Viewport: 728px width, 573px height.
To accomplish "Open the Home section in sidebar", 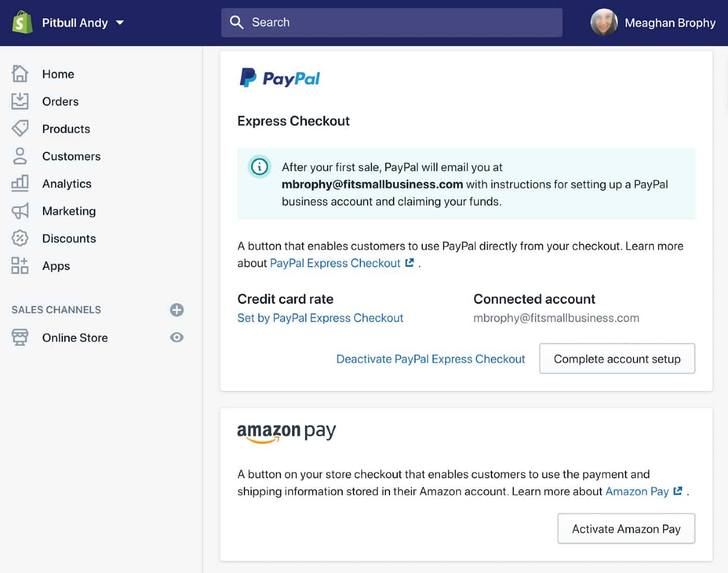I will pos(58,74).
